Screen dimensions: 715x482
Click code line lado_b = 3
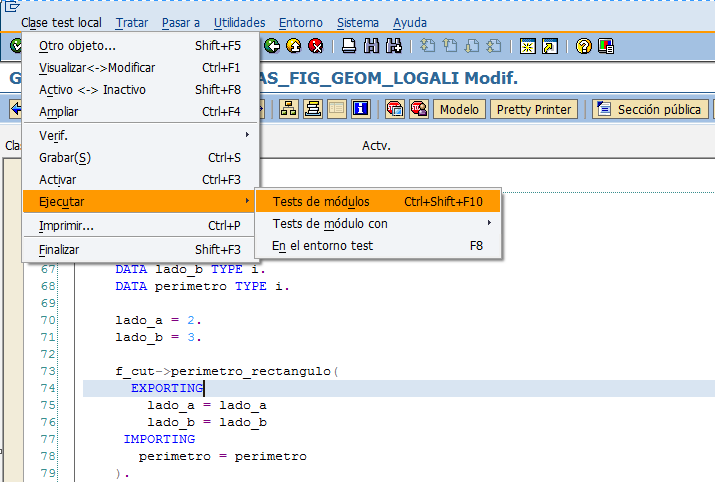(158, 337)
